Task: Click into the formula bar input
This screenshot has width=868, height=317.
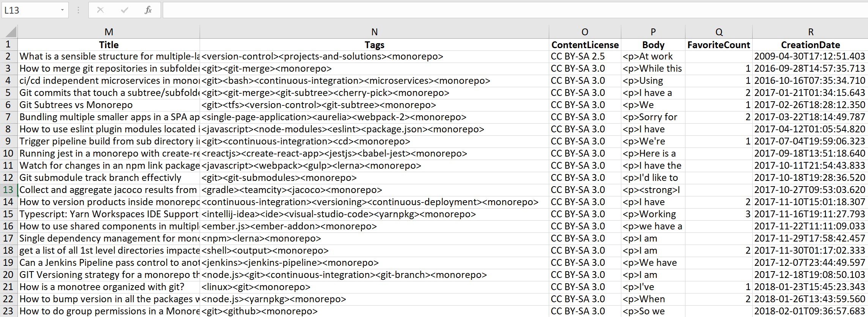Action: 512,10
